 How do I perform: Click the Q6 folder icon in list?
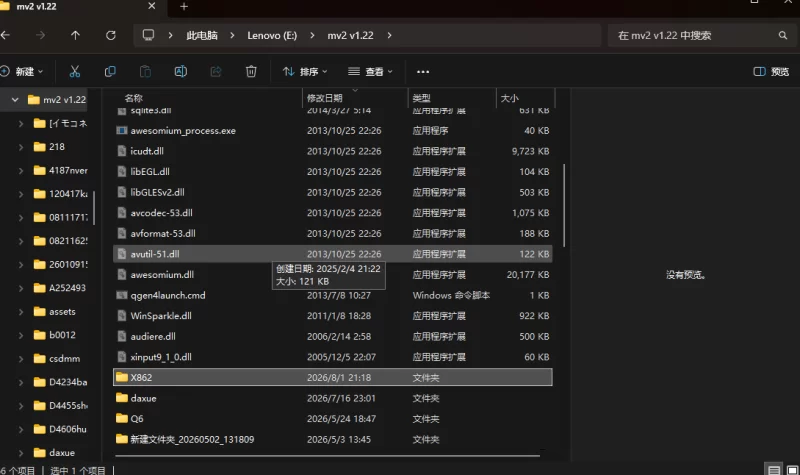tap(121, 418)
